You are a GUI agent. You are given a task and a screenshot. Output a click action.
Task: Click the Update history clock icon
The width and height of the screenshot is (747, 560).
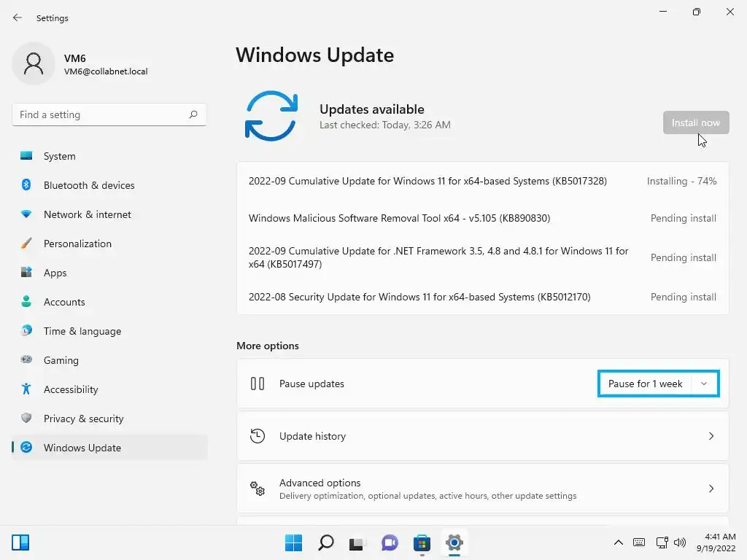258,436
